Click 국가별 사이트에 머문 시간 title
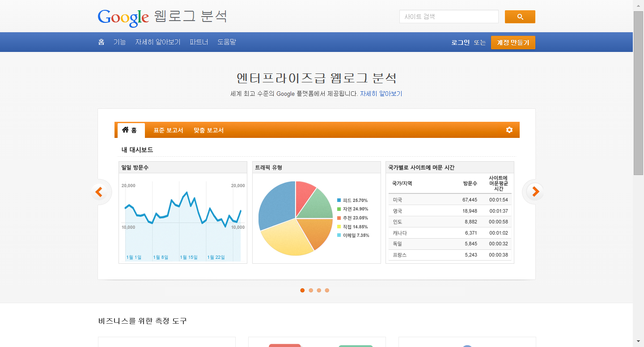Viewport: 644px width, 347px height. 421,167
